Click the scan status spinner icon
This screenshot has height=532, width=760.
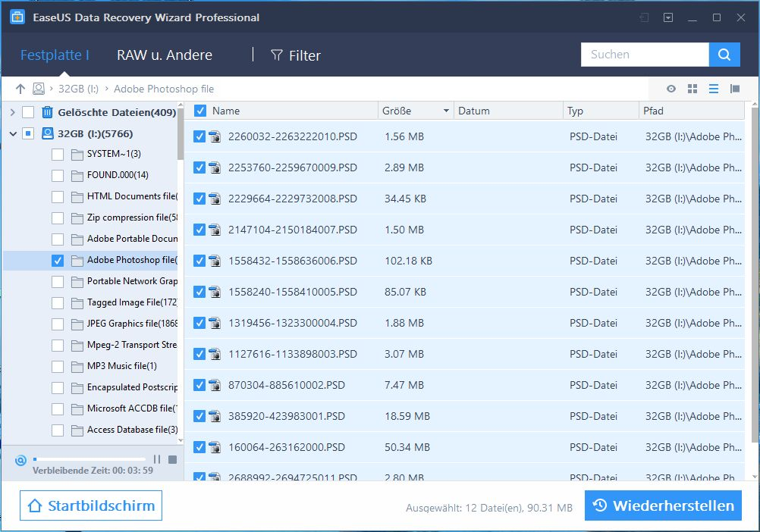[20, 460]
